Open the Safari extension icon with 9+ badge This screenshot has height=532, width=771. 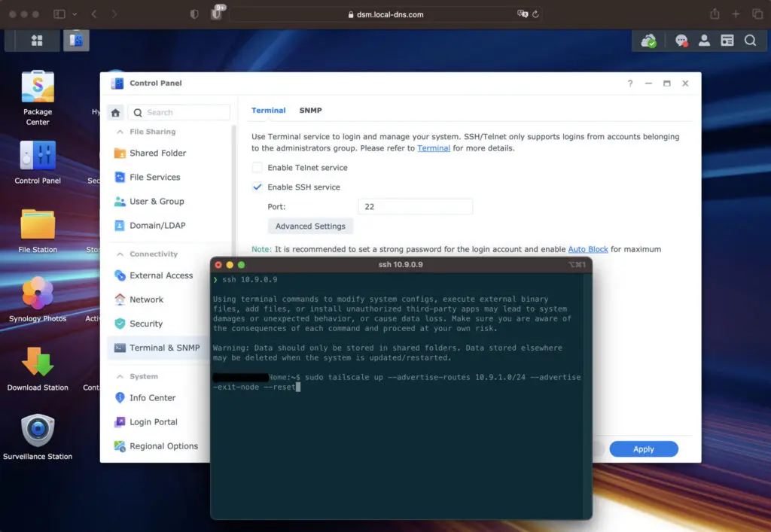click(216, 14)
